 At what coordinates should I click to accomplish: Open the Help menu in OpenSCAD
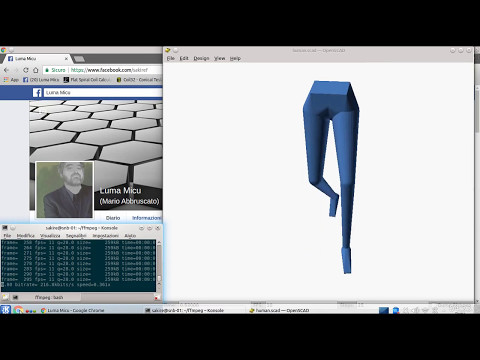coord(235,58)
